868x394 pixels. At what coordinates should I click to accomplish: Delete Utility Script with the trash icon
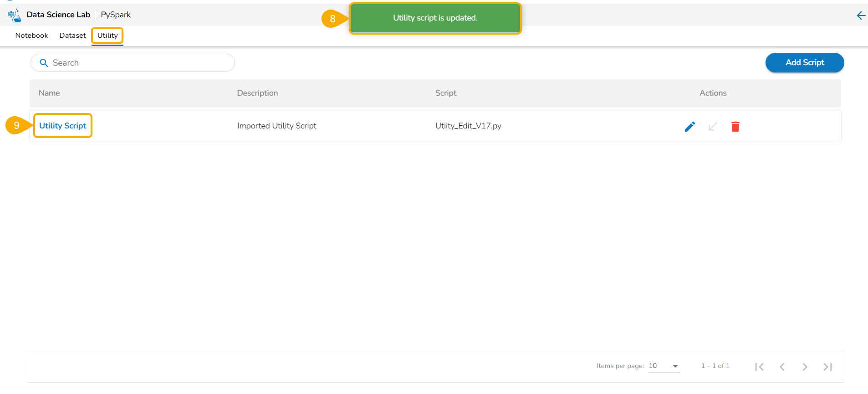tap(735, 127)
